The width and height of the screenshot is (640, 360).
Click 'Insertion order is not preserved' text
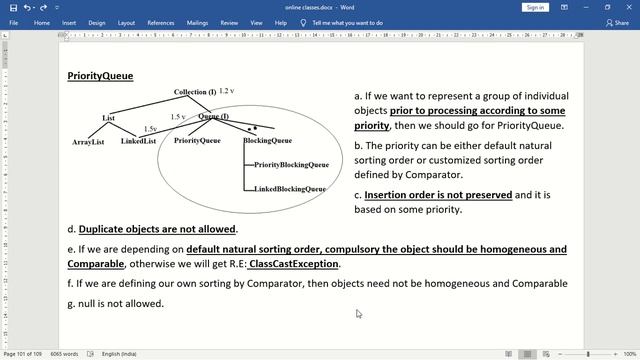click(x=438, y=195)
